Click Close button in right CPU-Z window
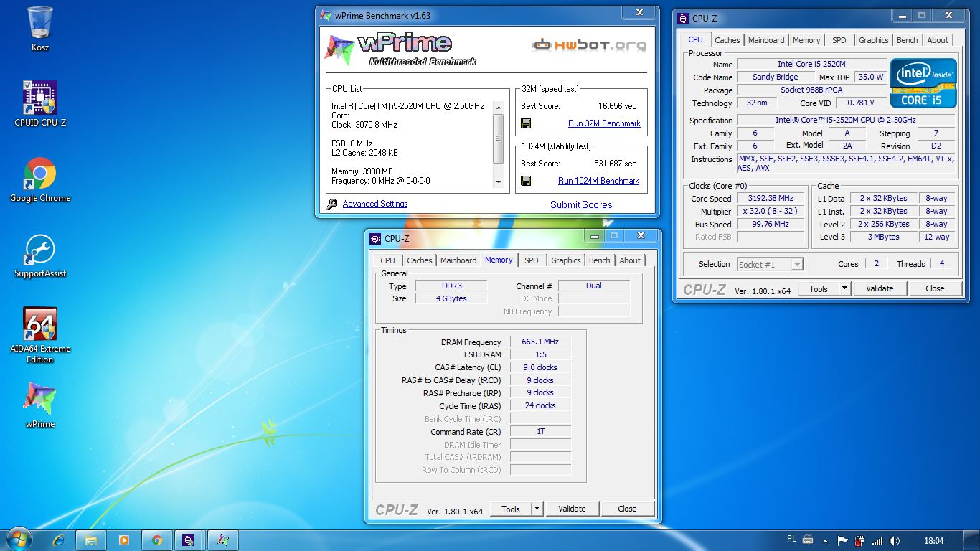The image size is (980, 551). (x=935, y=288)
